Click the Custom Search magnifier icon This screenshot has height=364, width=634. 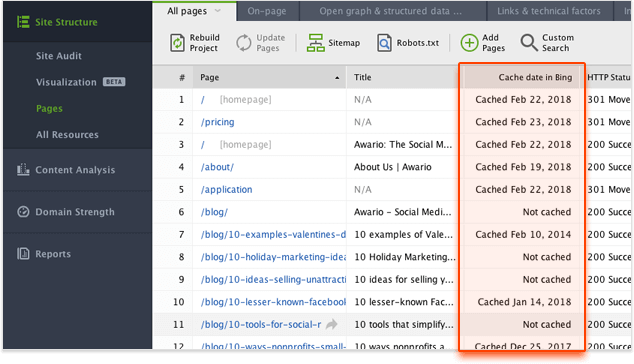[529, 42]
